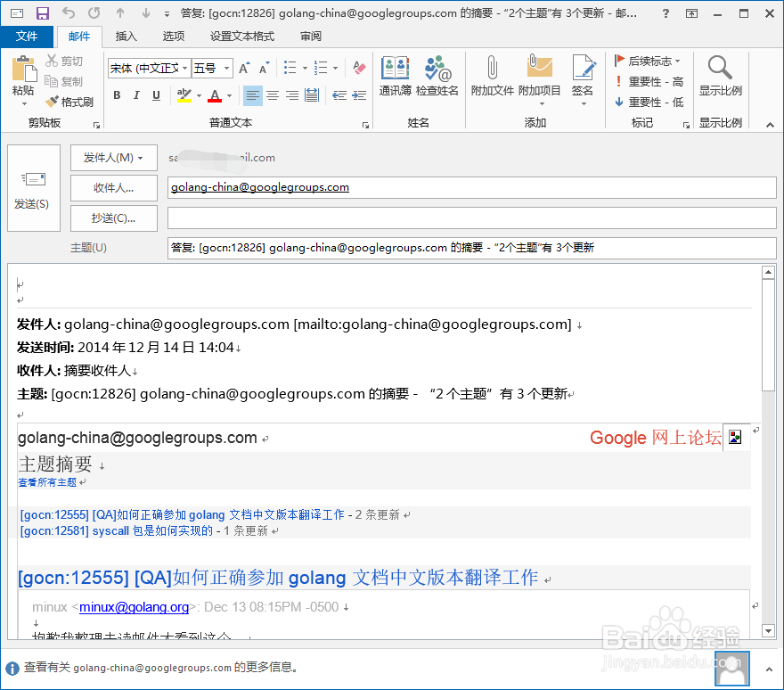Open From (发件人) sender dropdown
This screenshot has height=690, width=784.
[x=113, y=158]
